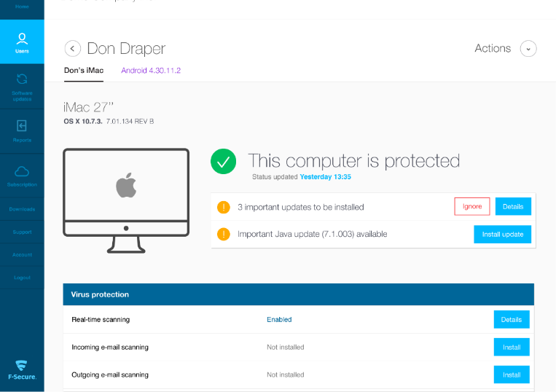Ignore the 3 important updates
Screen dimensions: 556x392
pos(472,206)
